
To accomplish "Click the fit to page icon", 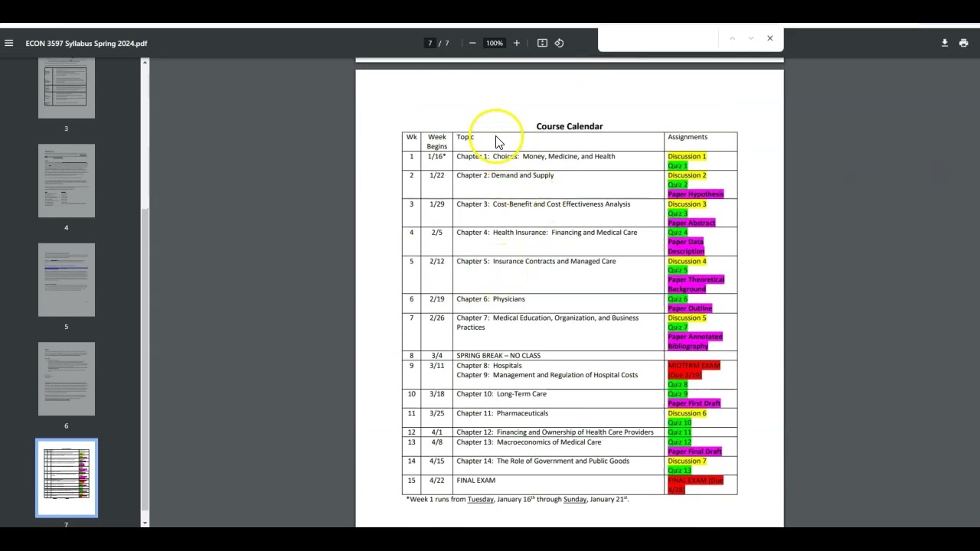I will pos(542,43).
